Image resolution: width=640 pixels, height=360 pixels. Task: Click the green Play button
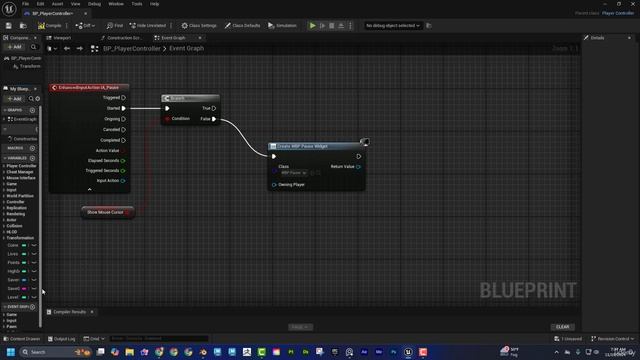click(x=312, y=26)
